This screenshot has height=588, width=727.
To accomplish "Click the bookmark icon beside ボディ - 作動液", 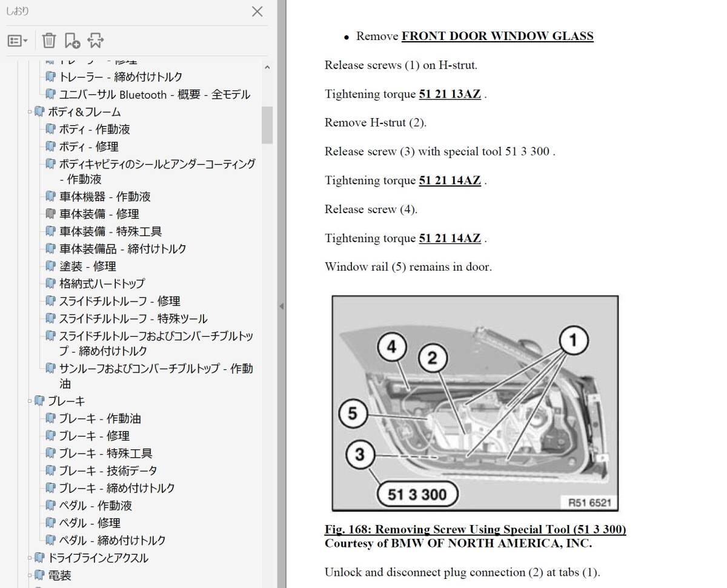I will (51, 130).
